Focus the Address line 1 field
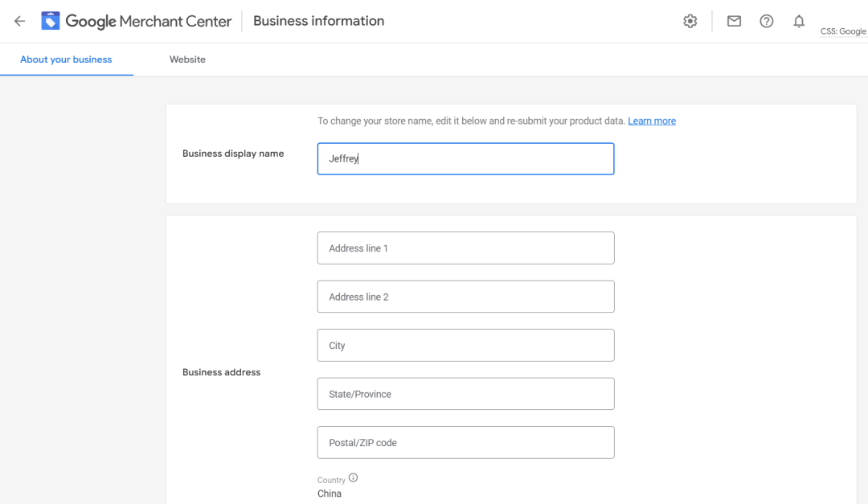The image size is (868, 504). coord(465,248)
